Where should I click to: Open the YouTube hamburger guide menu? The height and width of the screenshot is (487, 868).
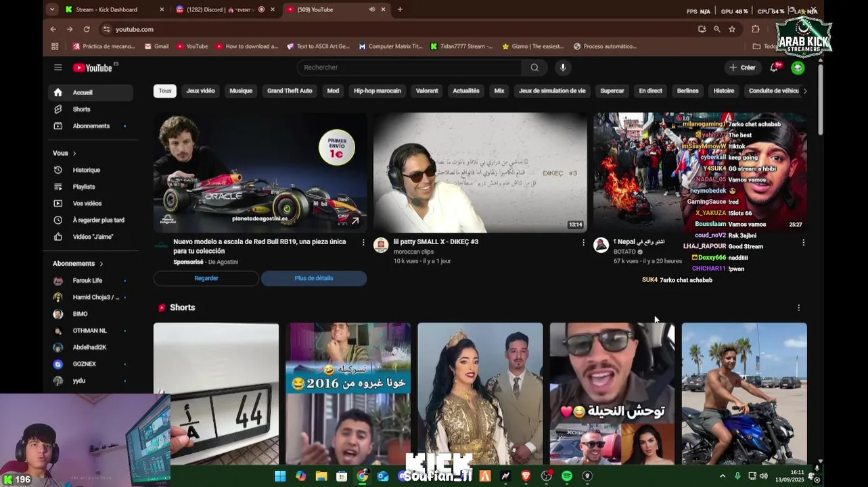coord(58,68)
